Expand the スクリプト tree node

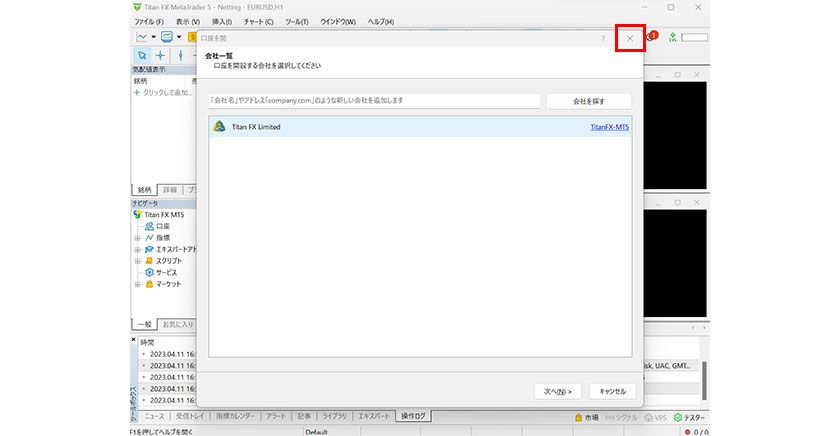tap(138, 261)
